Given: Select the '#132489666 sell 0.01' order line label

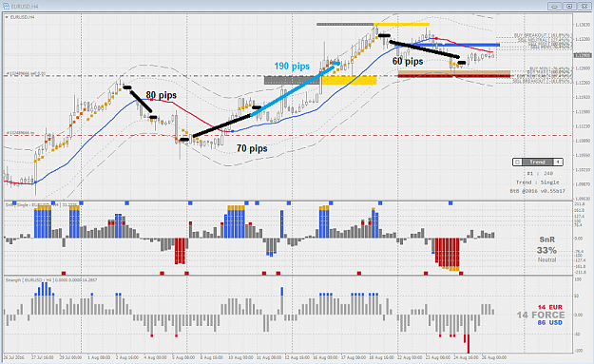Looking at the screenshot, I should point(26,74).
